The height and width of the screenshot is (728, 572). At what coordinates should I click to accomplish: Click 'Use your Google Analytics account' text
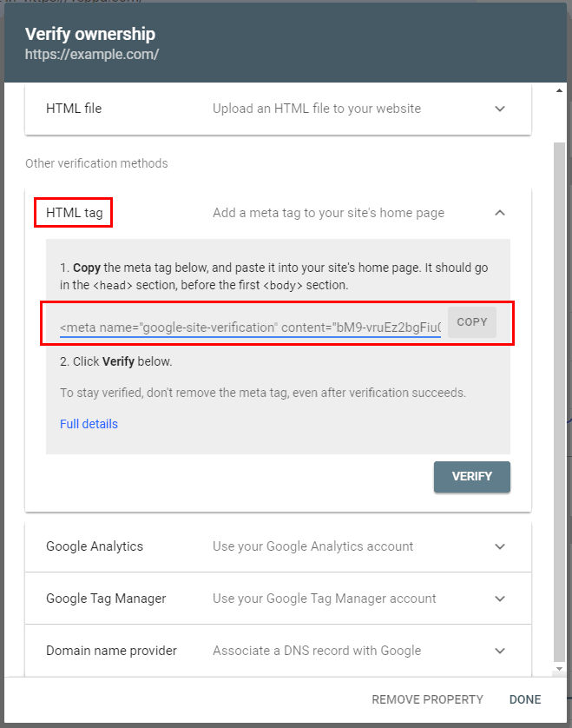click(x=312, y=546)
